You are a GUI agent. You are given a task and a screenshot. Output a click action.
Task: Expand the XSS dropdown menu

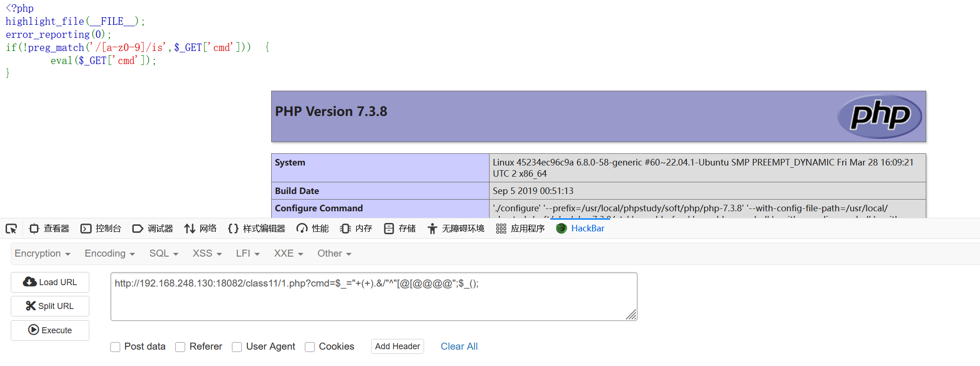pos(207,253)
